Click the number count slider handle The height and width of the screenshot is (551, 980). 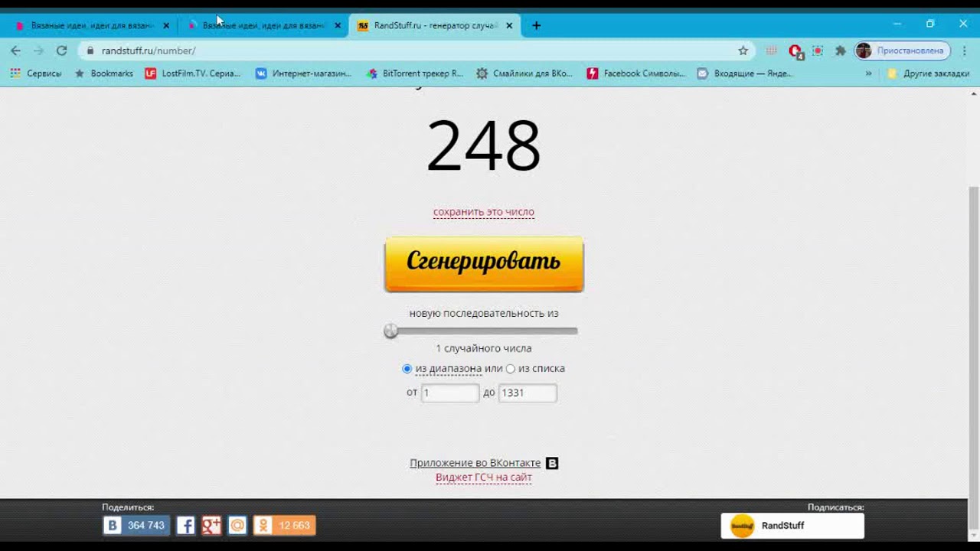391,331
